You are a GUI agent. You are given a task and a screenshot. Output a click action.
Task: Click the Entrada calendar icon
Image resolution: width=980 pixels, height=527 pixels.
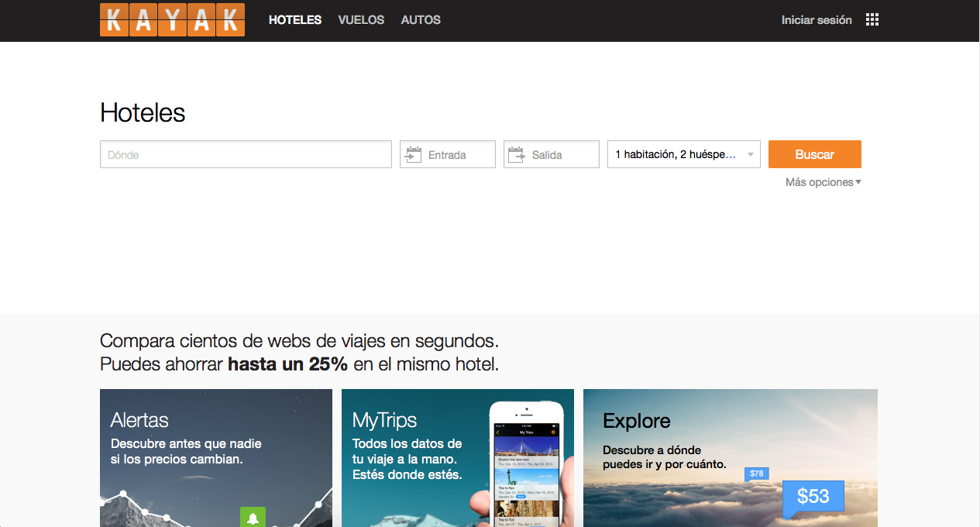414,155
